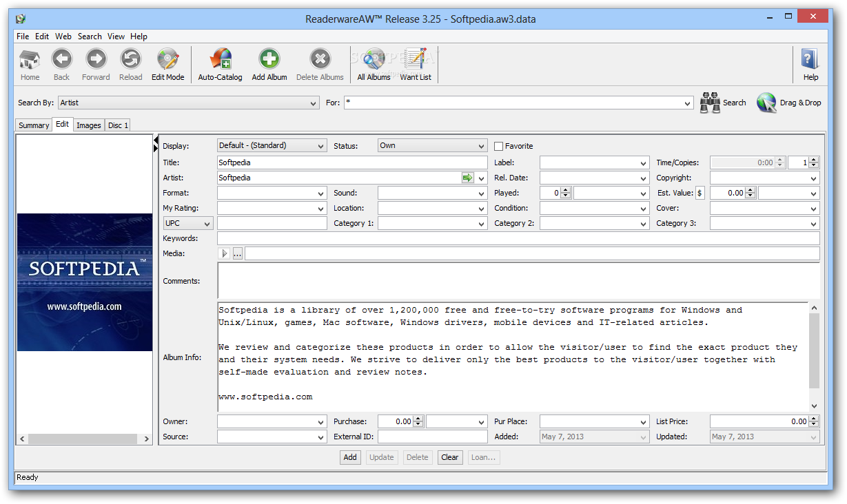The height and width of the screenshot is (504, 847).
Task: Click the Album Info vertical scrollbar
Action: coord(814,357)
